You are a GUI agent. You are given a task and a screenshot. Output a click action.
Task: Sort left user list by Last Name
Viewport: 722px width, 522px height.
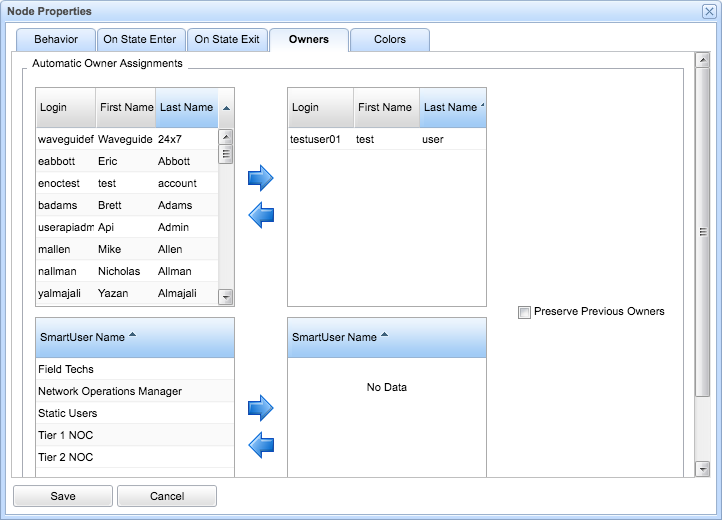[186, 107]
